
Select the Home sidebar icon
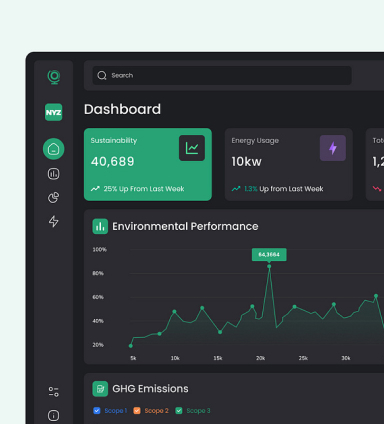54,149
